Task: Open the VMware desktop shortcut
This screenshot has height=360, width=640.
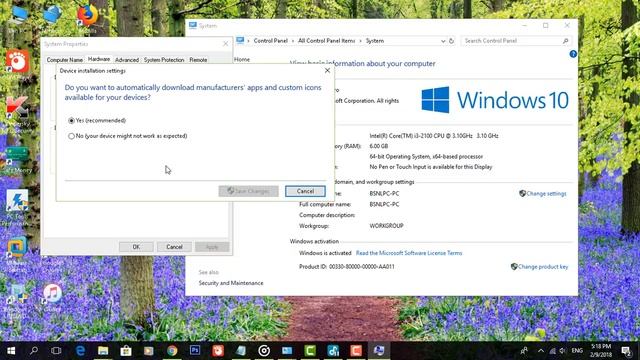Action: (x=17, y=253)
